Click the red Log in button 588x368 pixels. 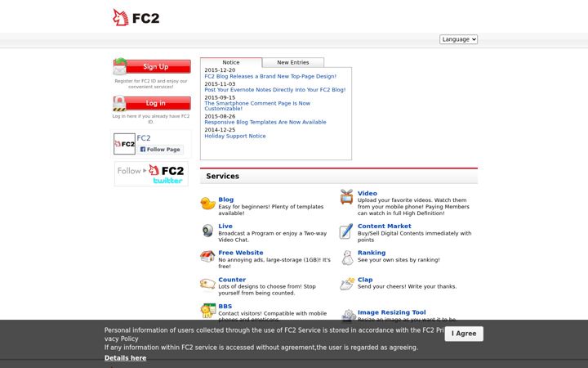[152, 103]
